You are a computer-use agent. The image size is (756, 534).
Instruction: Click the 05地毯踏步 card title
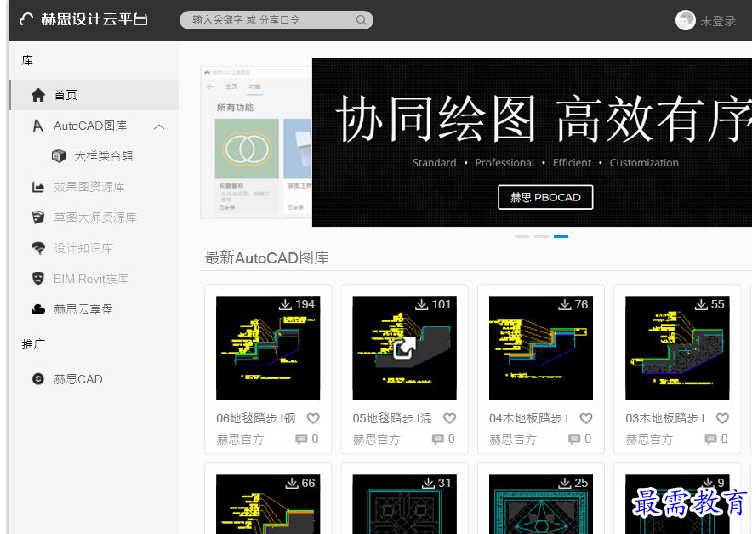pos(392,418)
